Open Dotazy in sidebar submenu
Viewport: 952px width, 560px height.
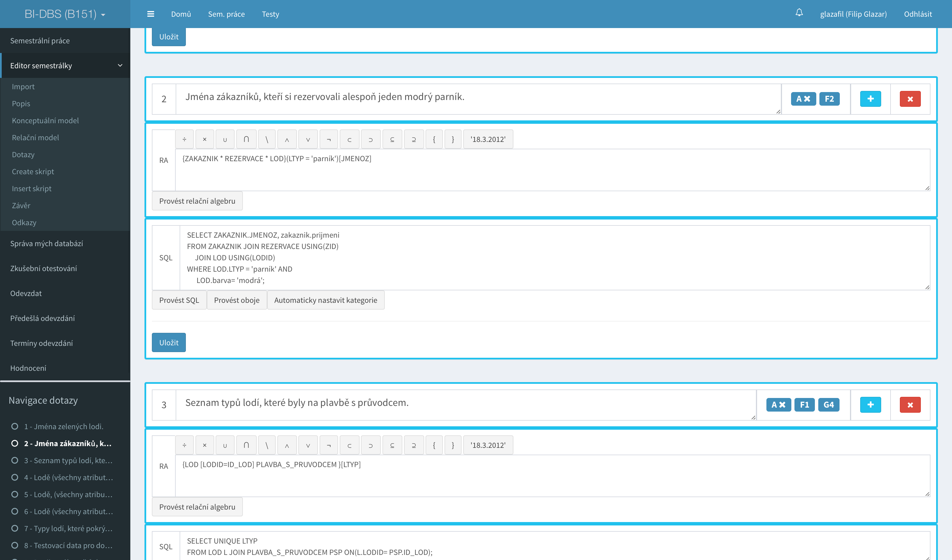[x=23, y=154]
